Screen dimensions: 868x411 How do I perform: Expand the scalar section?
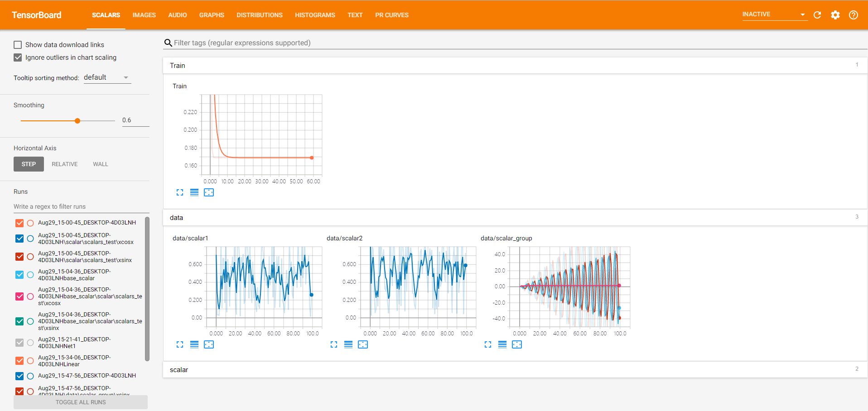tap(179, 370)
